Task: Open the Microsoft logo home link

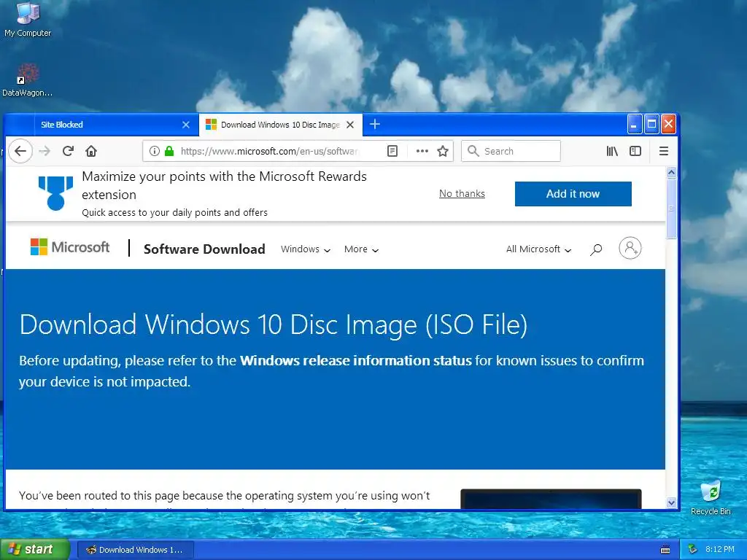Action: tap(70, 247)
